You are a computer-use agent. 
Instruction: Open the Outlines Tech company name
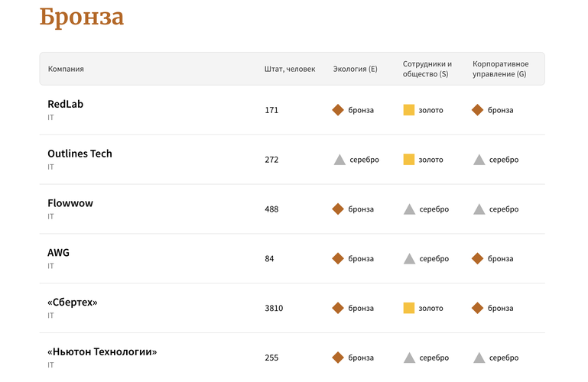(80, 154)
